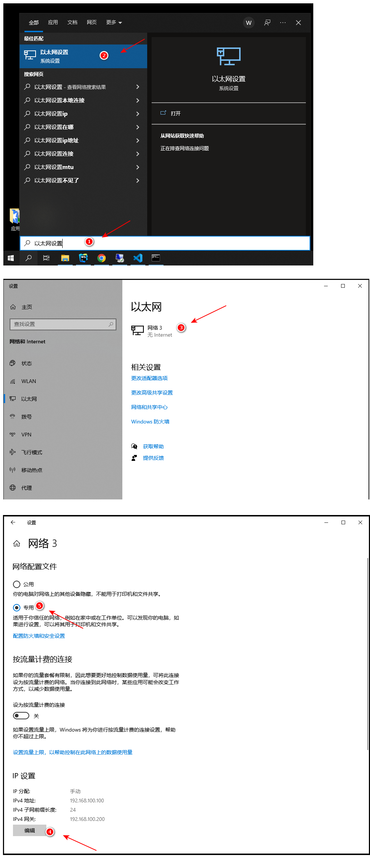Select WLAN in the settings sidebar

coord(29,381)
